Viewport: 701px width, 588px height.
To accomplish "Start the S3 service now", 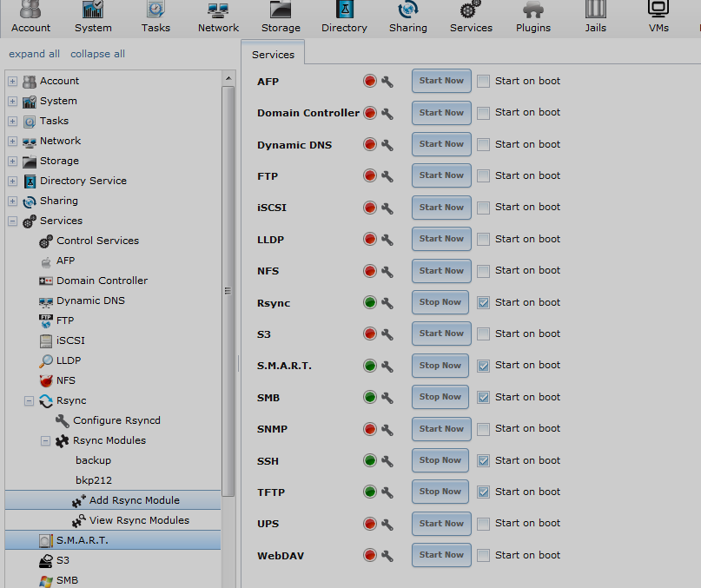I will click(x=441, y=334).
